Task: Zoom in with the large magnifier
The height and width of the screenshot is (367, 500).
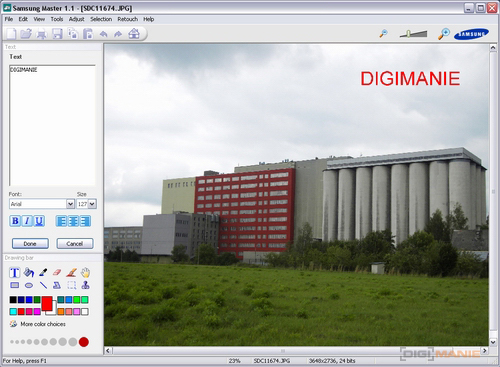Action: click(444, 34)
